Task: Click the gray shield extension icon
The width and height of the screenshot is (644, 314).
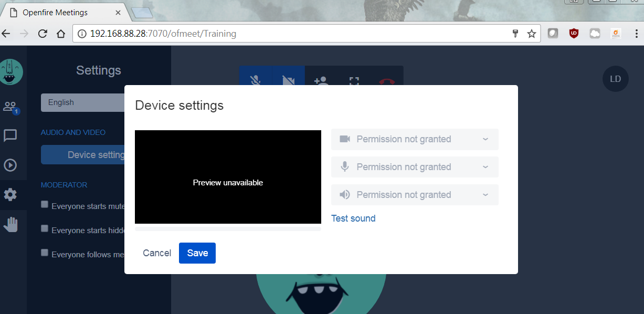Action: pyautogui.click(x=553, y=34)
